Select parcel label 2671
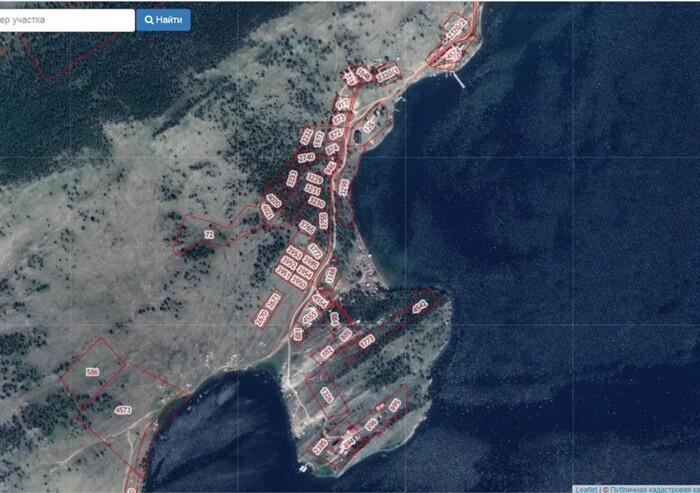 pos(273,302)
